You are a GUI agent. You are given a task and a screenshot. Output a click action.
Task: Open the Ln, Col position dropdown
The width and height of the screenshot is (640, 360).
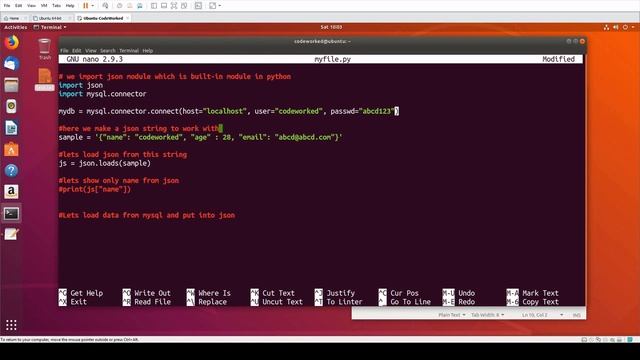pos(542,315)
